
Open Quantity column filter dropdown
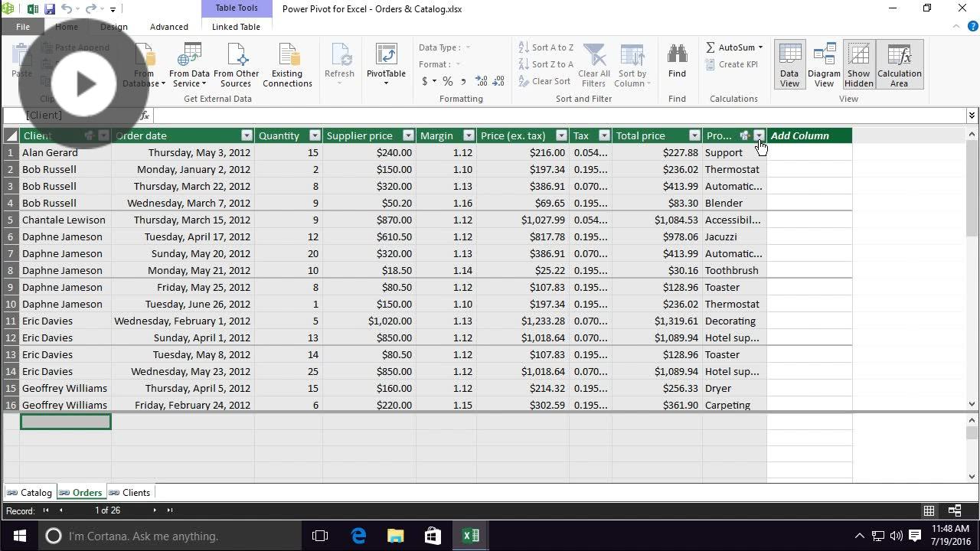coord(315,135)
